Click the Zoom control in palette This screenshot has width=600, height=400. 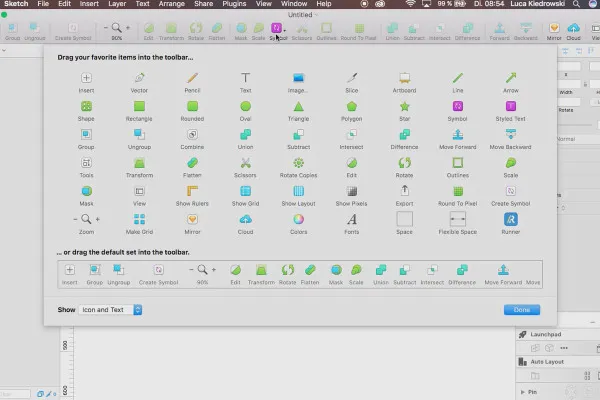coord(86,219)
